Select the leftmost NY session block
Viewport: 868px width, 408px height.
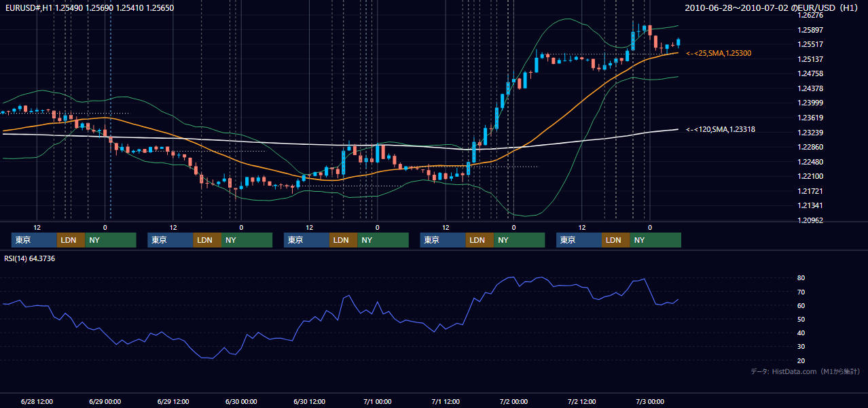(x=111, y=240)
